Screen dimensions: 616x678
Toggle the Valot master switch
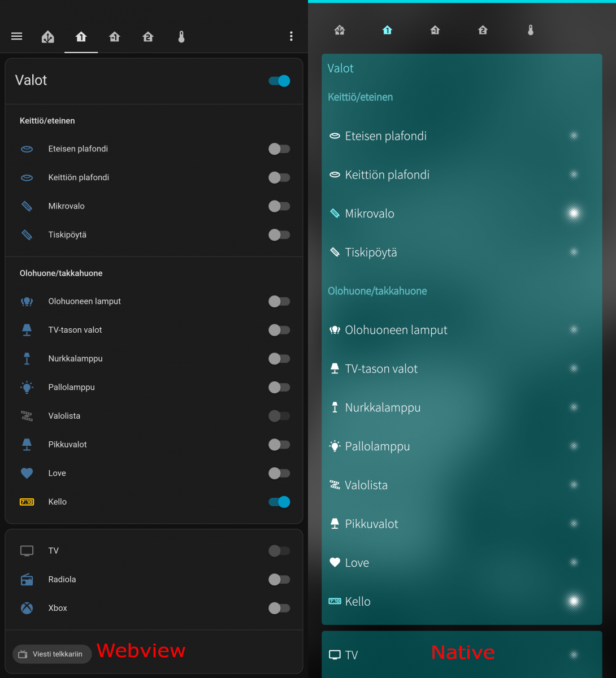tap(279, 81)
